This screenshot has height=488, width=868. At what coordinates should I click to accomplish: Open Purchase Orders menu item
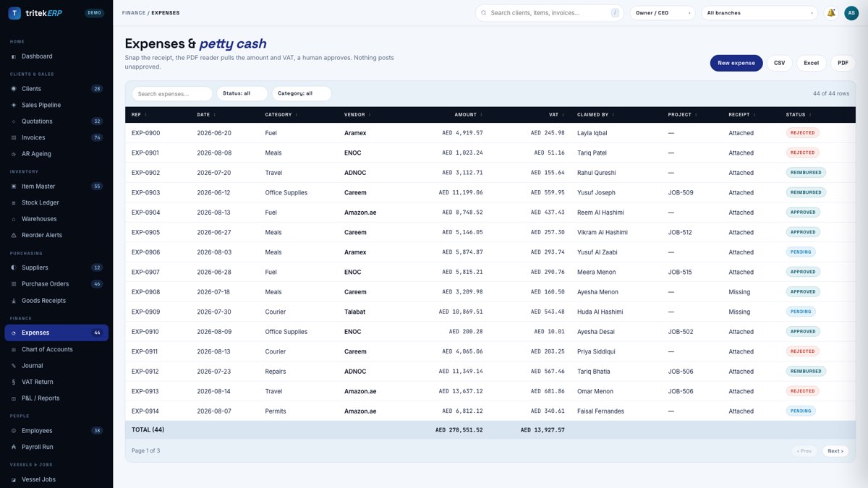pos(56,284)
